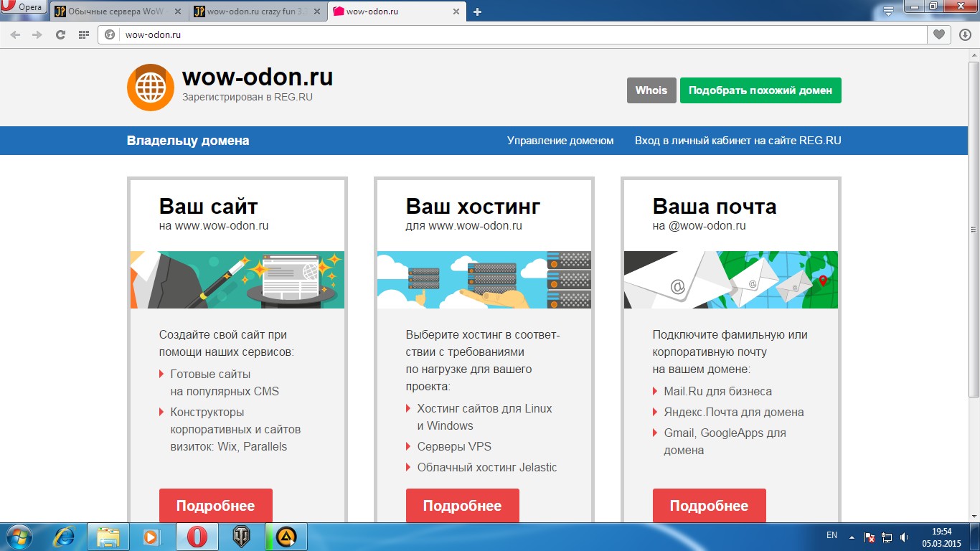Open AIMP player taskbar icon
This screenshot has width=980, height=551.
pyautogui.click(x=286, y=537)
